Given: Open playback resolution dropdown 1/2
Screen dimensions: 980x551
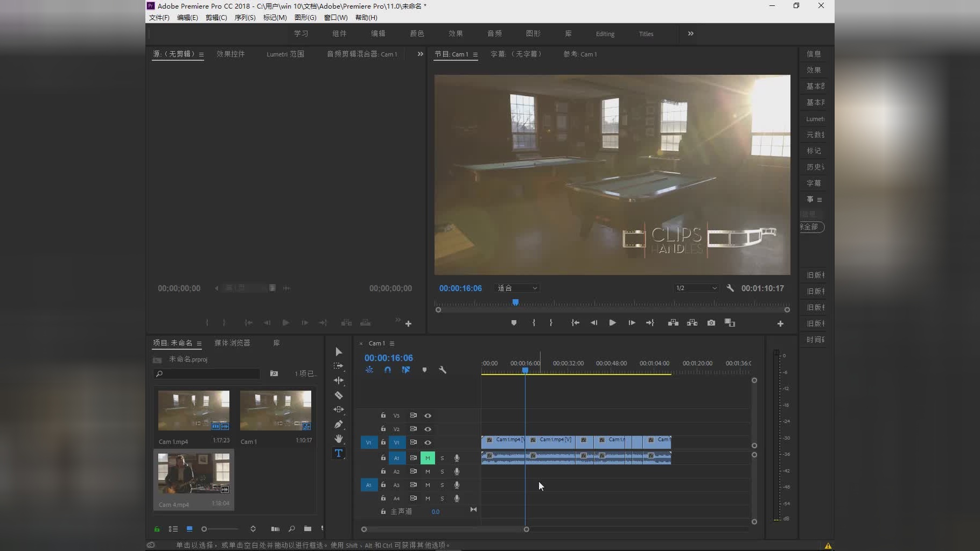Looking at the screenshot, I should click(697, 288).
